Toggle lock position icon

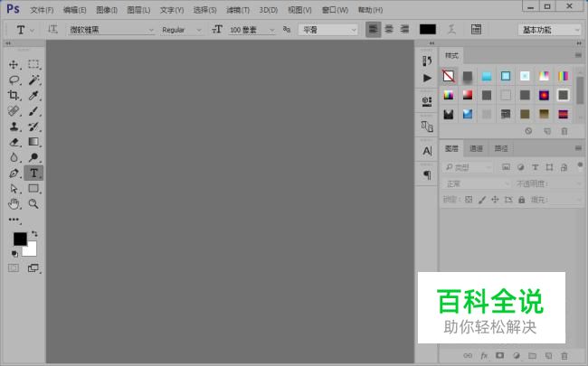[496, 200]
